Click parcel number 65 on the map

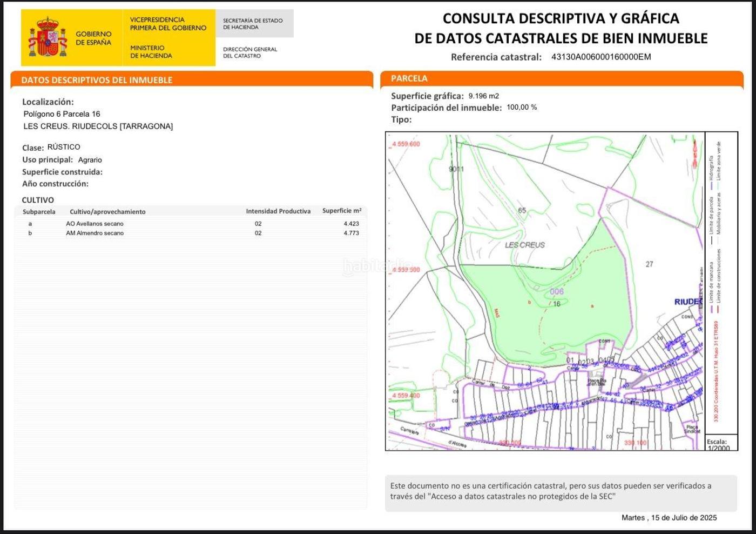pyautogui.click(x=522, y=210)
